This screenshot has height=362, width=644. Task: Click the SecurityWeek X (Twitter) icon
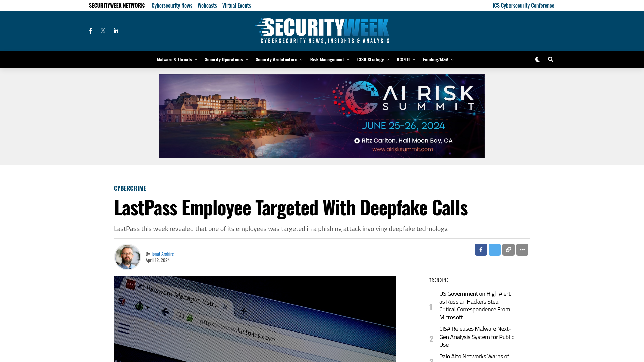pos(103,31)
